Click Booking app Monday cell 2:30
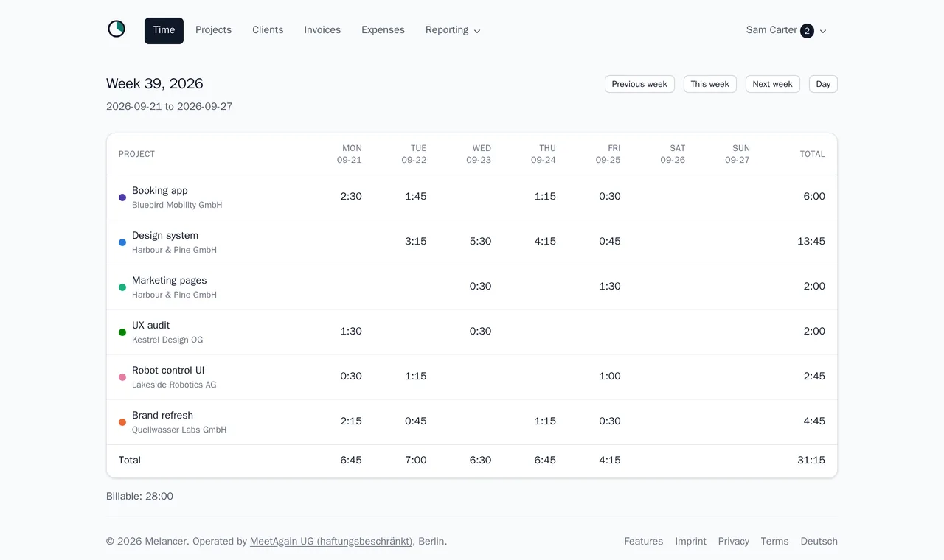This screenshot has width=944, height=560. click(351, 197)
